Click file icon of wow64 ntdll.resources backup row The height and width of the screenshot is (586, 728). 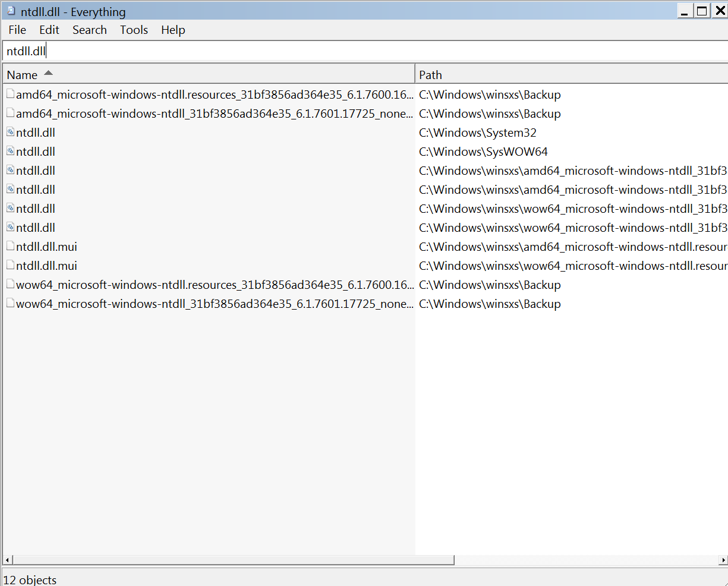click(x=11, y=284)
